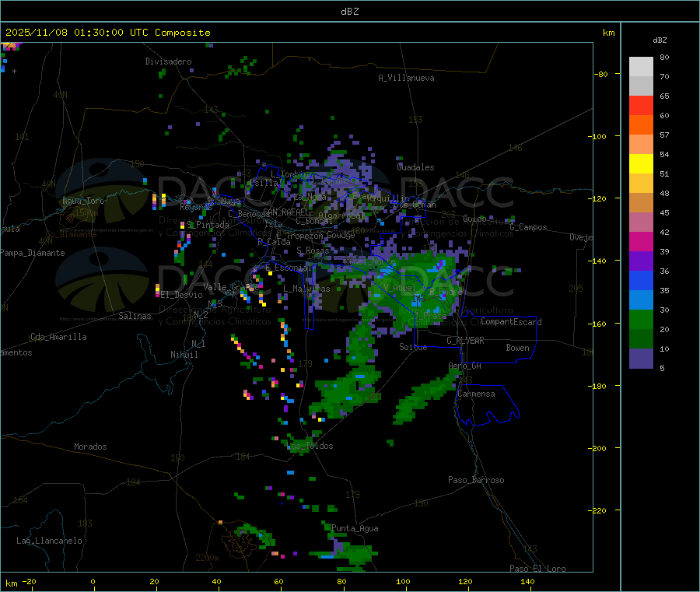Click the C_Campos place label
This screenshot has width=700, height=592.
[x=529, y=227]
